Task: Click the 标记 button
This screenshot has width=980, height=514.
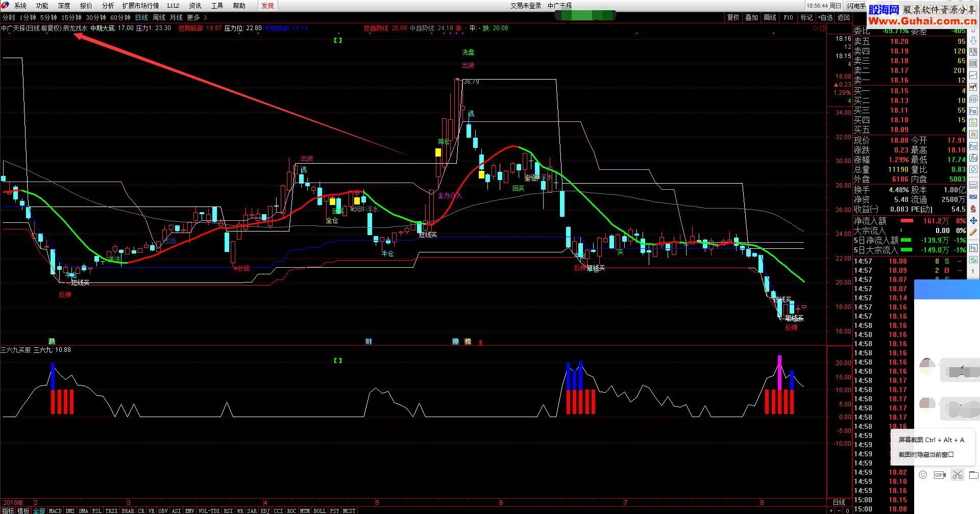Action: click(x=806, y=17)
